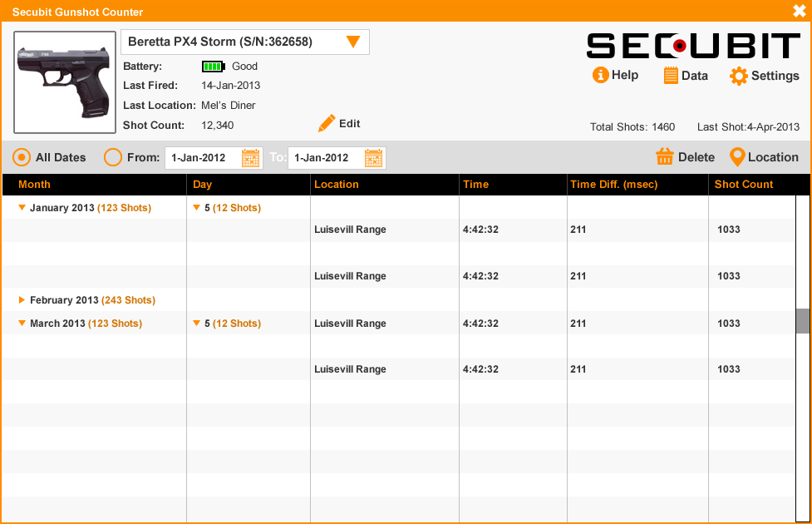Click the Location pin icon

click(x=737, y=157)
